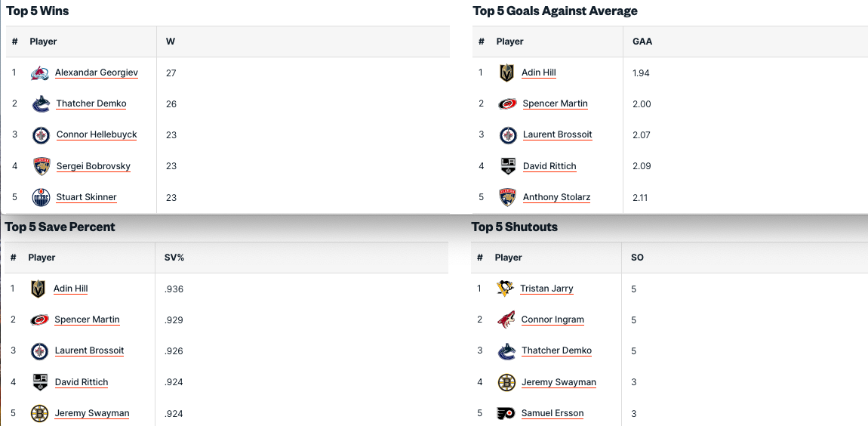
Task: Click the Vancouver Canucks logo in Top 5 Wins
Action: (41, 104)
